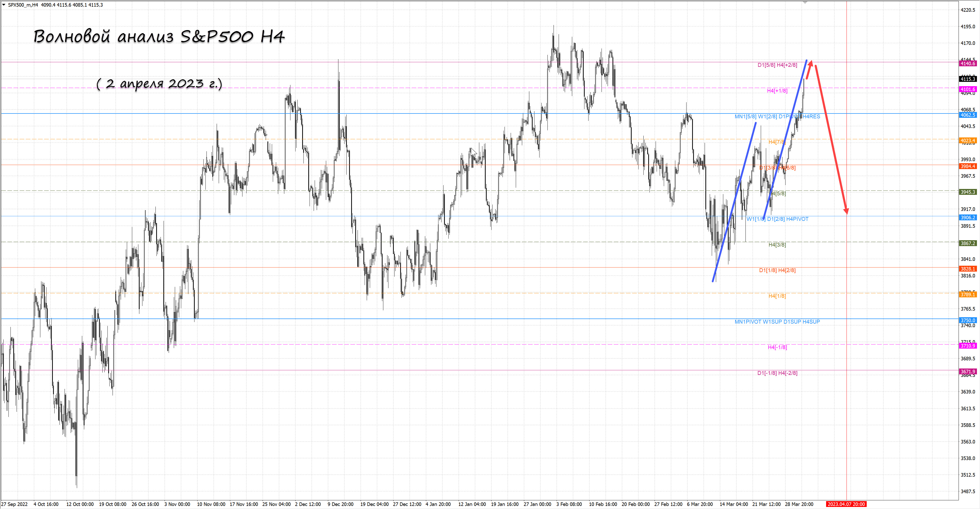Click the W1[1/8] D1[2/8] H4PIVOT label
Viewport: 980px width, 509px height.
pyautogui.click(x=777, y=219)
